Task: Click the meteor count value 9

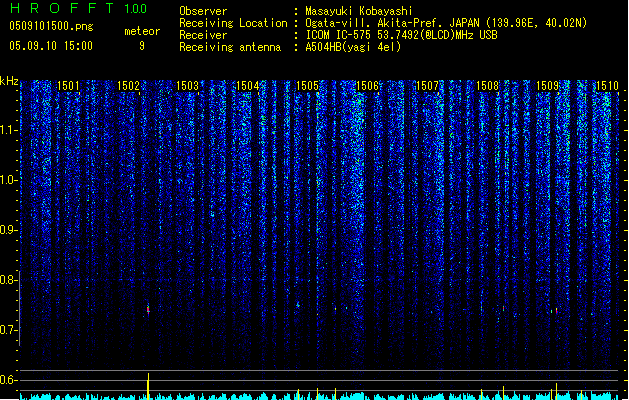Action: pyautogui.click(x=142, y=46)
